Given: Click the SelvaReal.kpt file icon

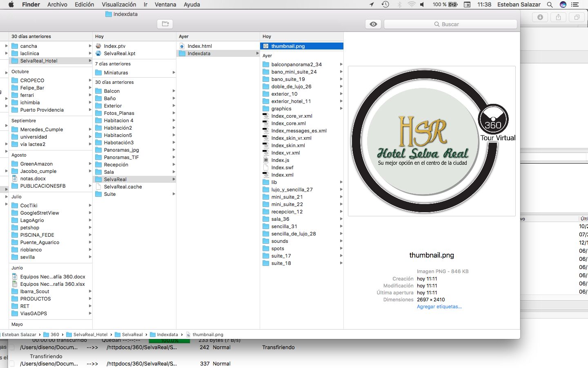Looking at the screenshot, I should [x=98, y=54].
